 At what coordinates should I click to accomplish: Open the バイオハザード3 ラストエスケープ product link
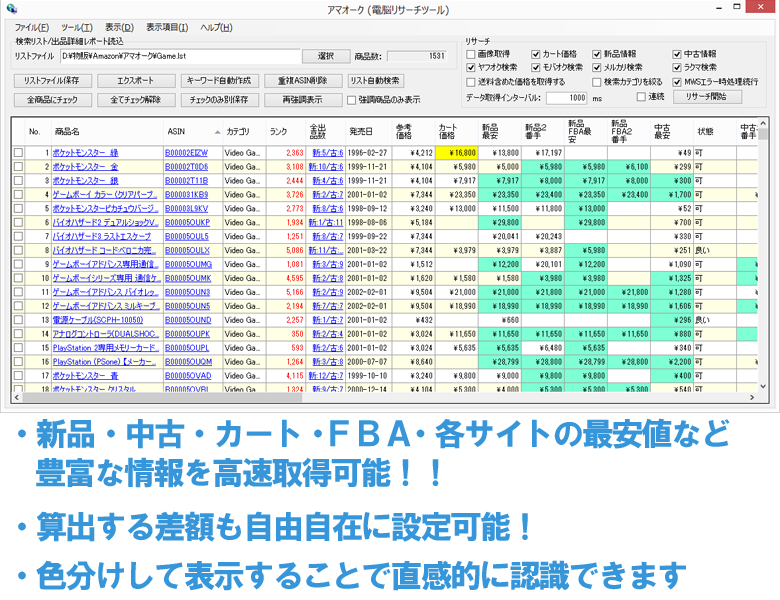102,236
